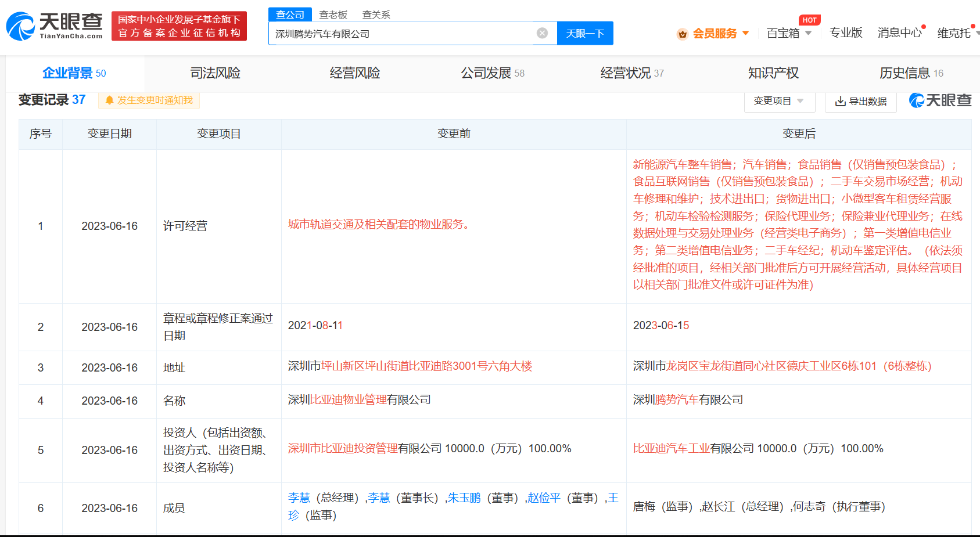
Task: Open the 企业背景 tab
Action: (74, 73)
